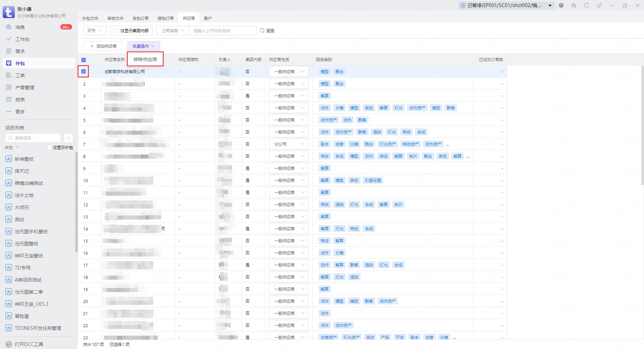Click the 工作台 workbench icon
Image resolution: width=644 pixels, height=349 pixels.
(x=9, y=39)
